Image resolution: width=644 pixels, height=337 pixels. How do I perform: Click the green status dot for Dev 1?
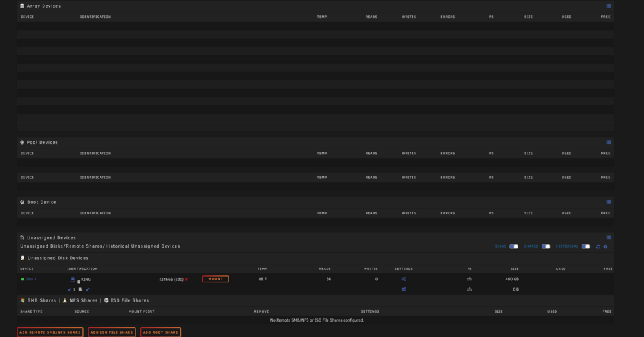click(23, 280)
